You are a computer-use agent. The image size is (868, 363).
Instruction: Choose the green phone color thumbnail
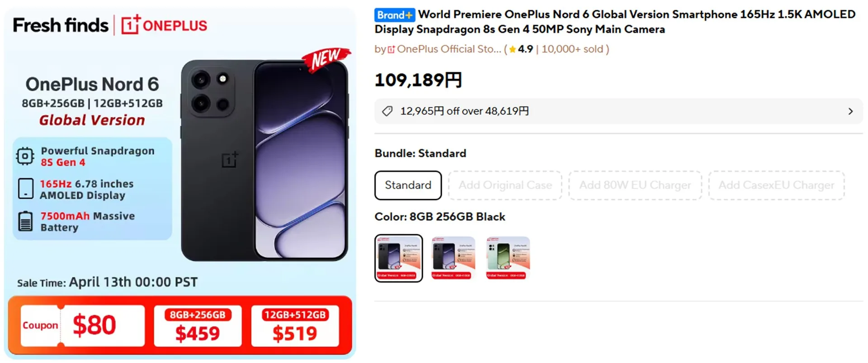[x=508, y=258]
